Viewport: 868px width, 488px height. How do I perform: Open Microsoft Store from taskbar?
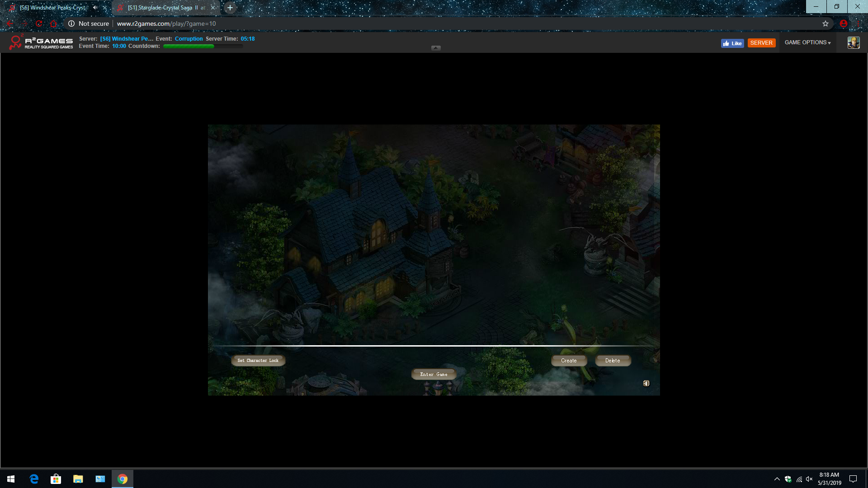(56, 479)
